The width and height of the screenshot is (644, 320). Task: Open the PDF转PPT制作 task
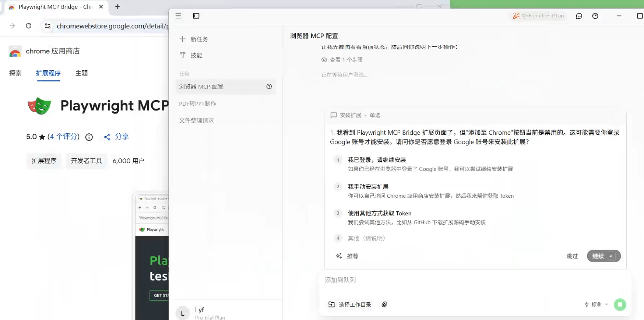coord(198,103)
